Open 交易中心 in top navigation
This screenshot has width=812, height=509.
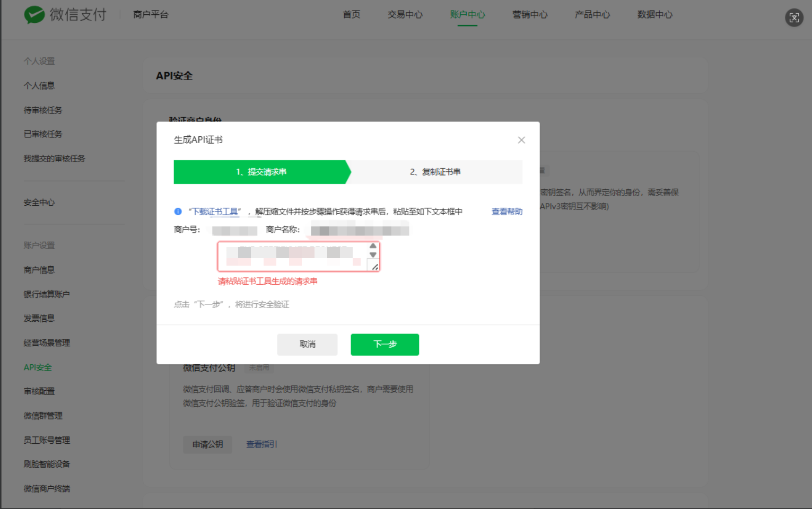coord(405,15)
